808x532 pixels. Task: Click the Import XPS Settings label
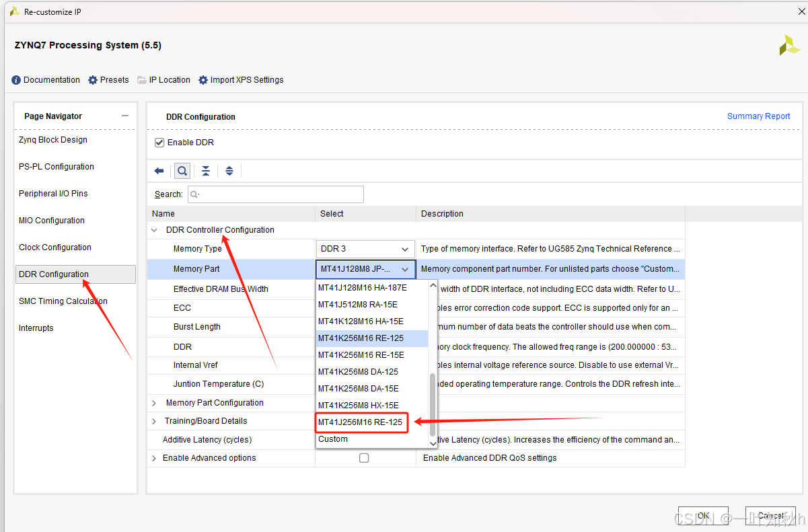coord(247,80)
